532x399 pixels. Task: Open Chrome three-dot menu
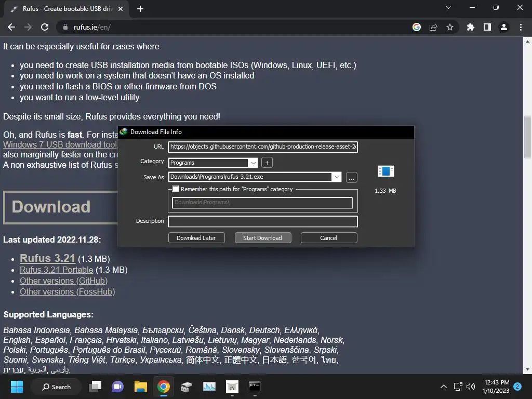point(521,27)
